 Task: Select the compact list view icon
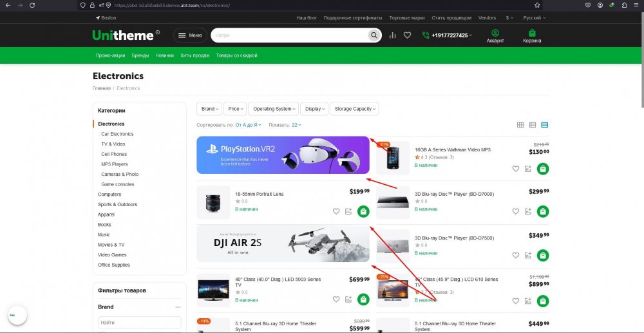(x=545, y=125)
